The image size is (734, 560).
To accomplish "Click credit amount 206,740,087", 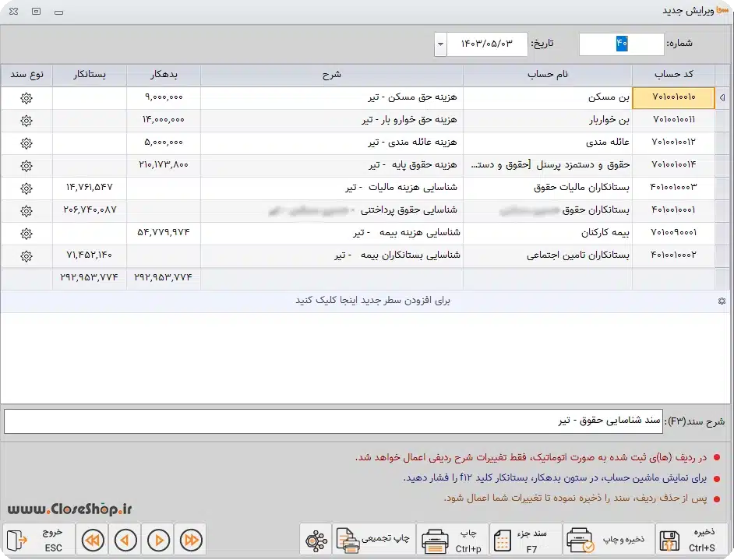I will [90, 210].
